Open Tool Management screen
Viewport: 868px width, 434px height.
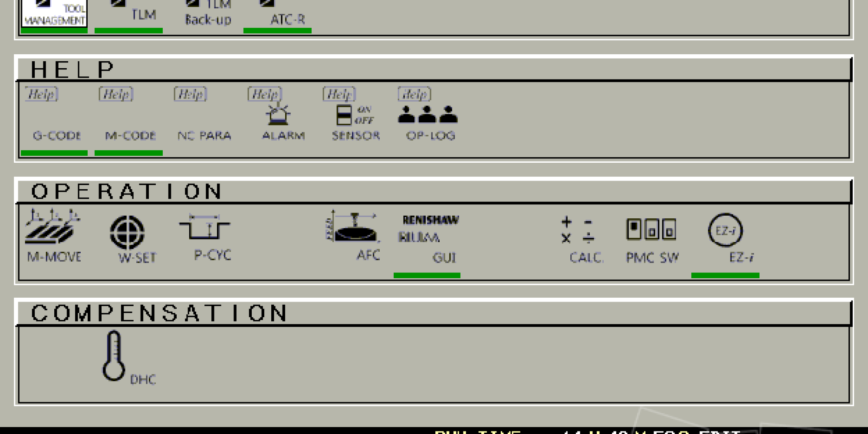point(54,13)
